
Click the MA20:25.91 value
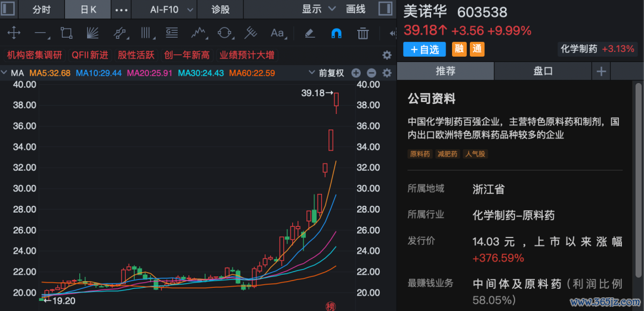click(x=150, y=73)
